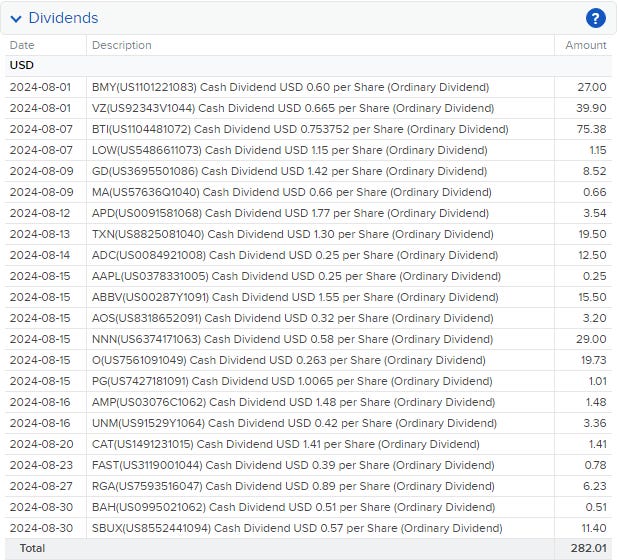Click the 6.23 amount for RGA
This screenshot has width=618, height=560.
point(595,486)
